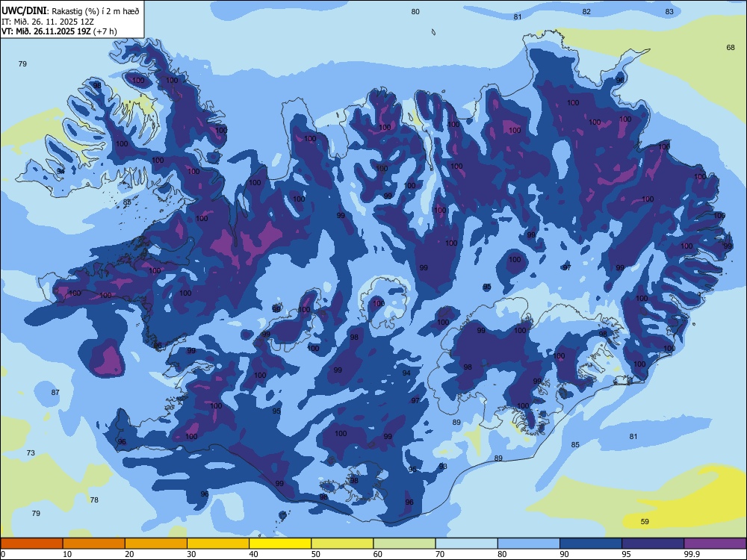The width and height of the screenshot is (747, 560).
Task: Click the legend scale label '60'
Action: [x=378, y=554]
